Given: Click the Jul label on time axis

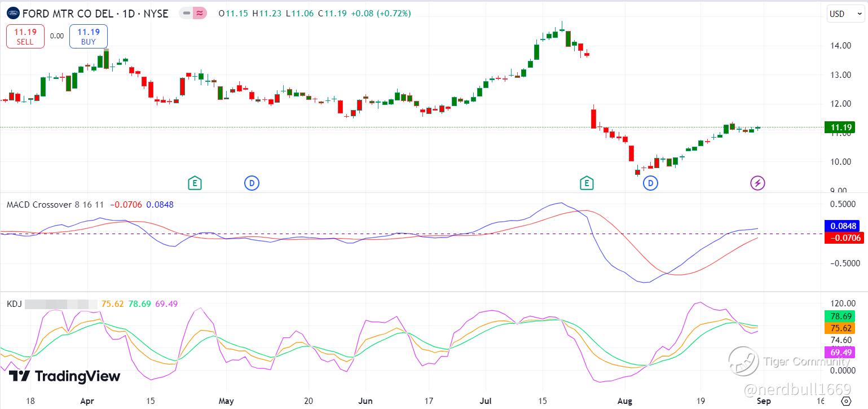Looking at the screenshot, I should tap(486, 401).
